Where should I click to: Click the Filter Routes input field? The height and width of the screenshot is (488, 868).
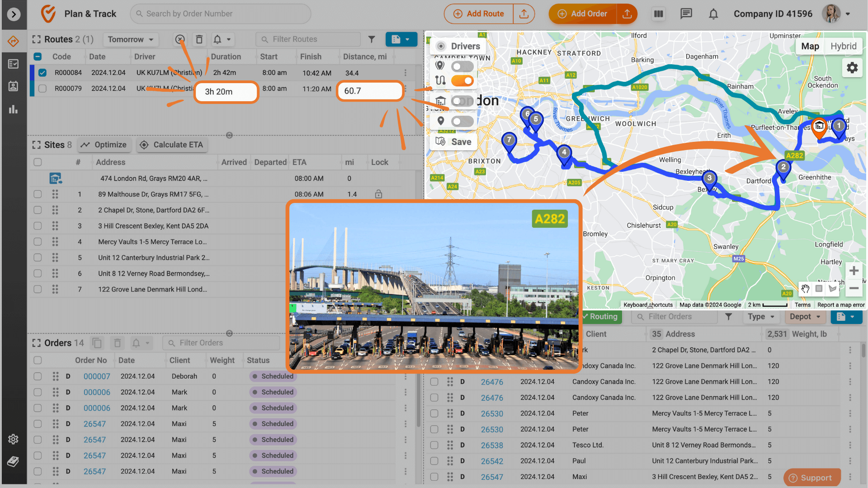coord(308,39)
